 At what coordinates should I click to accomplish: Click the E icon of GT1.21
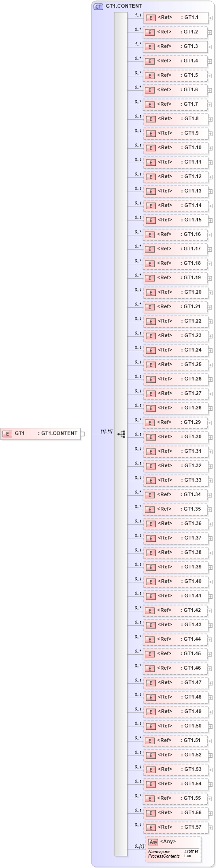[150, 307]
